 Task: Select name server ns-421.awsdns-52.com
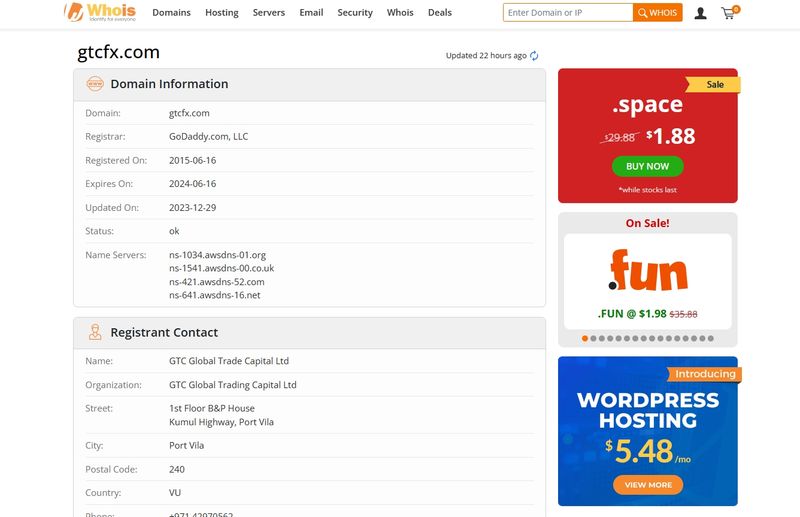(217, 282)
